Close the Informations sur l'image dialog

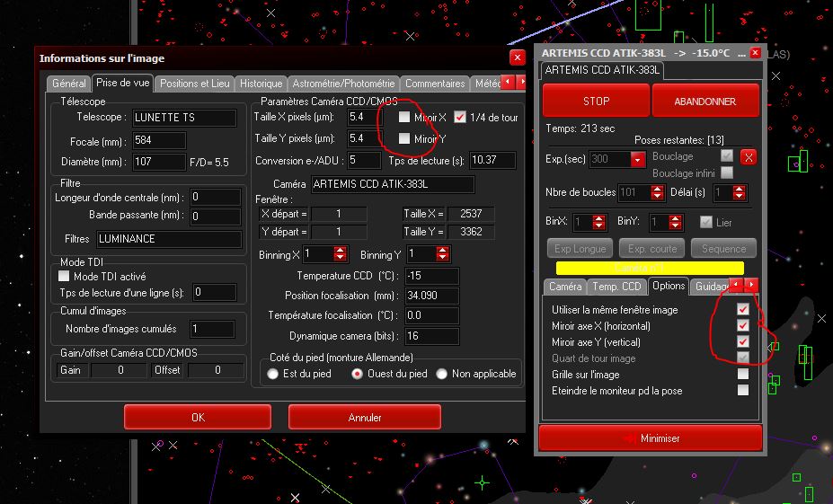point(516,57)
